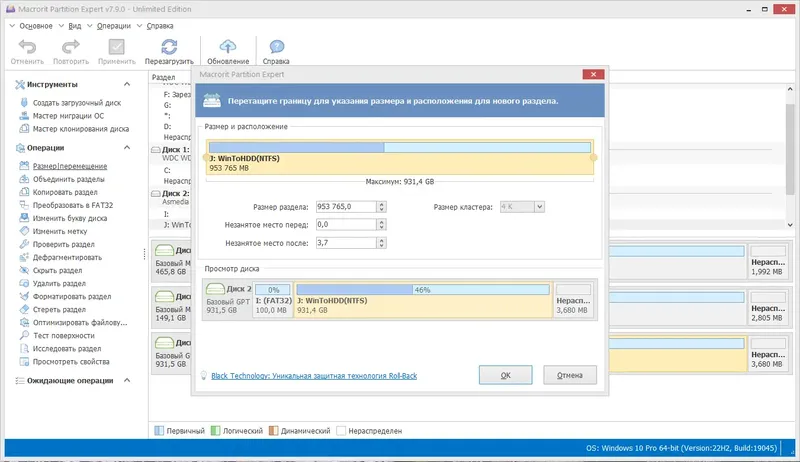Open the Справка menu in menu bar
800x462 pixels.
tap(160, 25)
